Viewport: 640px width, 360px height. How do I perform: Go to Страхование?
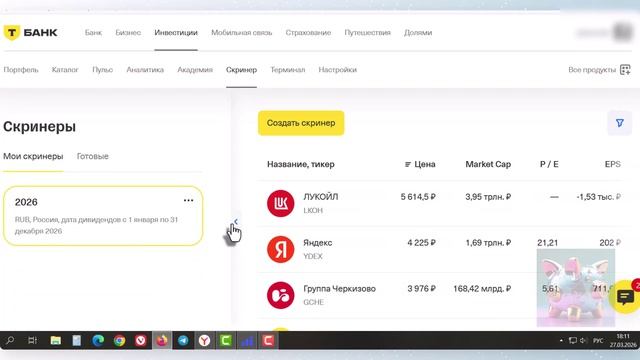(x=308, y=33)
